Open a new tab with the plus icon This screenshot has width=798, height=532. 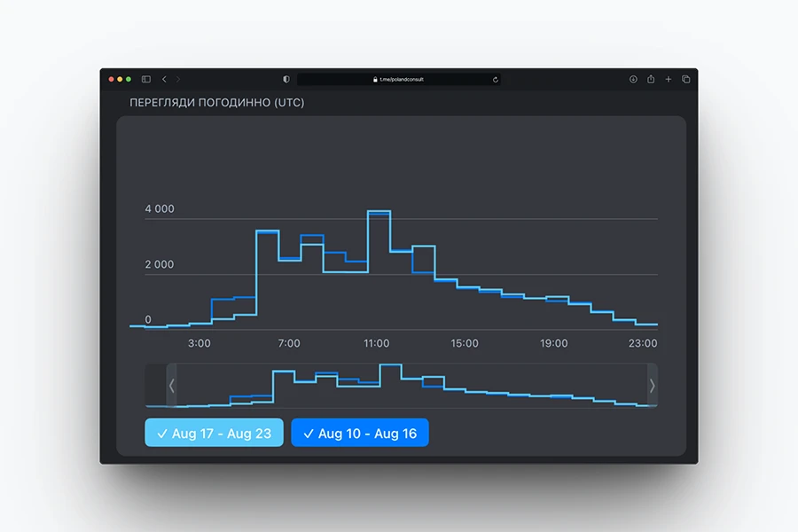[x=669, y=79]
